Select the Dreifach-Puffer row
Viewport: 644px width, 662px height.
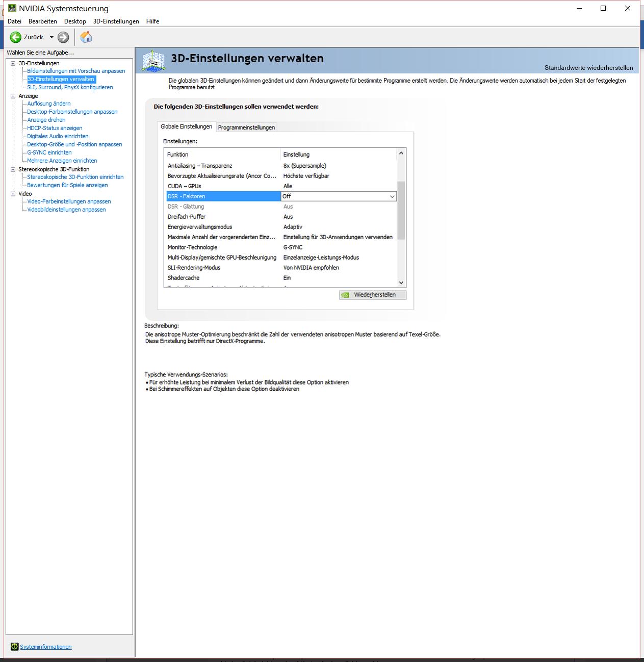[x=281, y=217]
